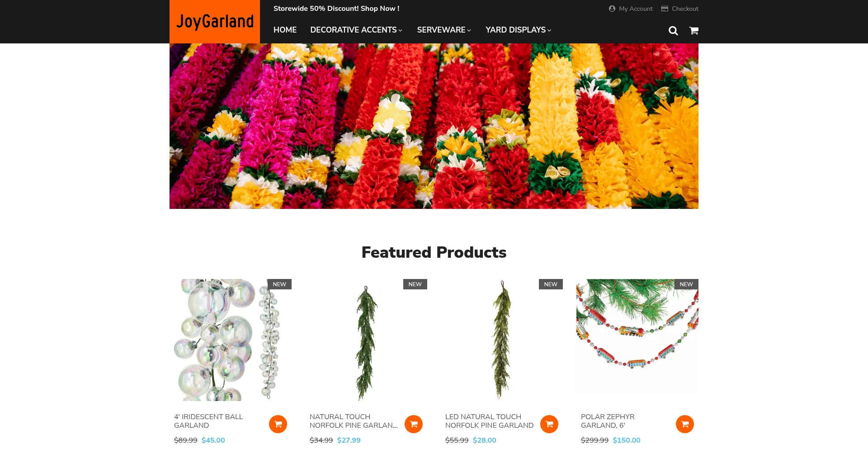Click the colorful garlands hero banner
868x449 pixels.
click(x=434, y=126)
